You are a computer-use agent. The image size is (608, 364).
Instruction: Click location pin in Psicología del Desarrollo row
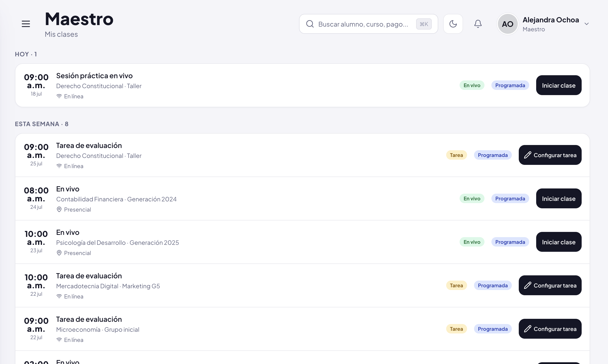59,253
